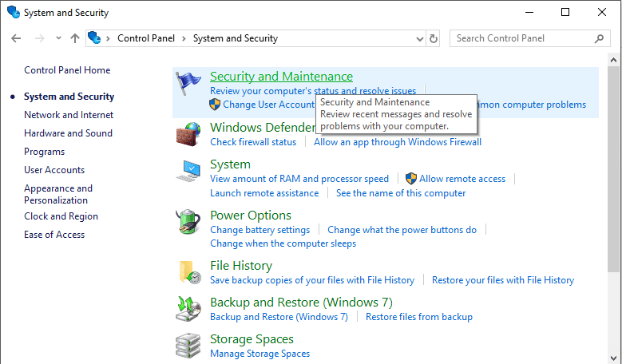Open Security and Maintenance flag icon
The height and width of the screenshot is (364, 622).
point(188,83)
